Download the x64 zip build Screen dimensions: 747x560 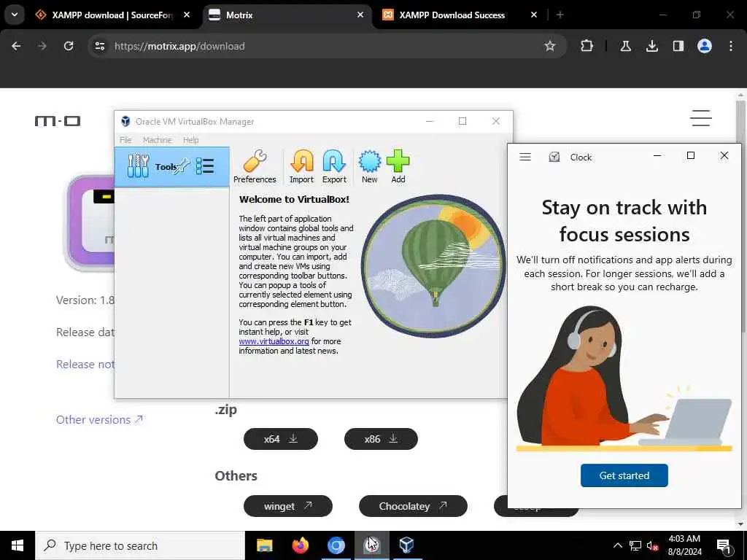[x=281, y=438]
